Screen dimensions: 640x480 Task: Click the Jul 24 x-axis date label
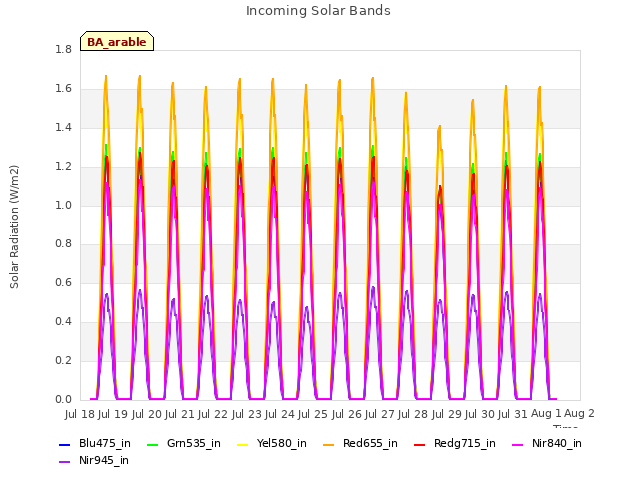(x=280, y=414)
